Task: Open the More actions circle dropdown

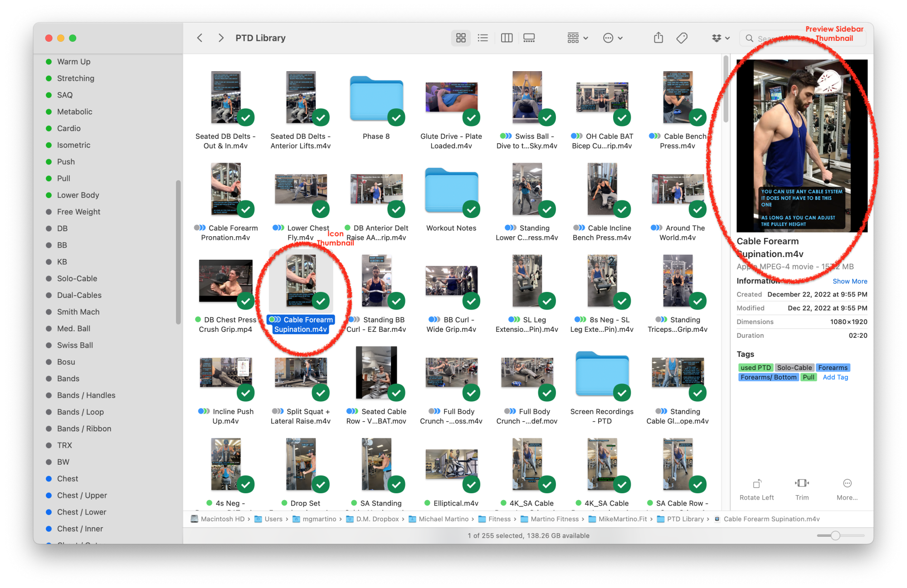Action: click(x=613, y=38)
